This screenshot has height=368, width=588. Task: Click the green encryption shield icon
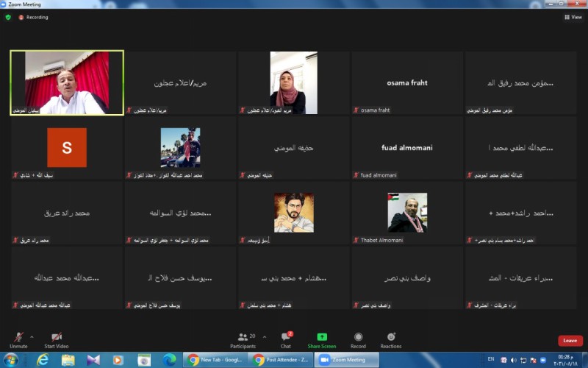pos(8,17)
